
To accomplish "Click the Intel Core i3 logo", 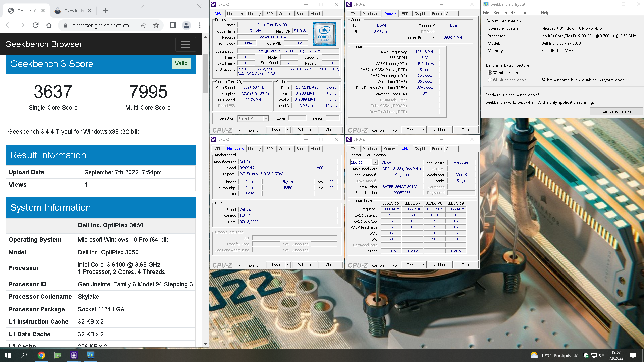I will (324, 34).
